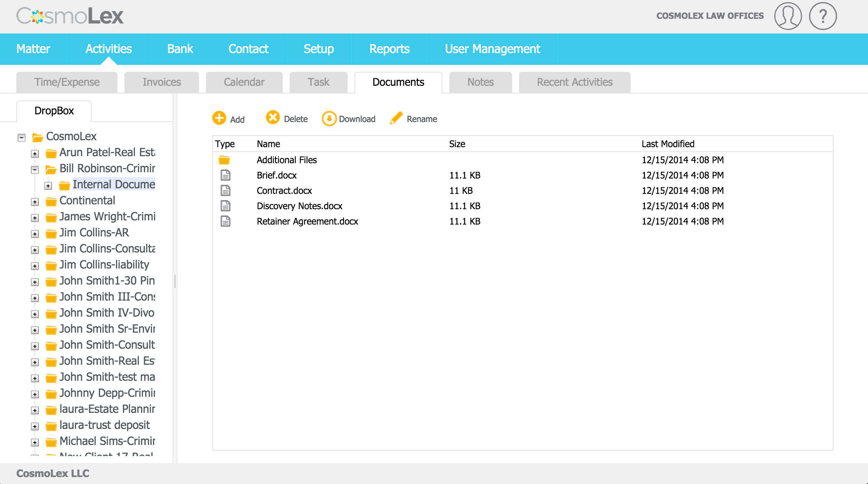The image size is (868, 484).
Task: Click the Contract.docx file icon
Action: [226, 190]
